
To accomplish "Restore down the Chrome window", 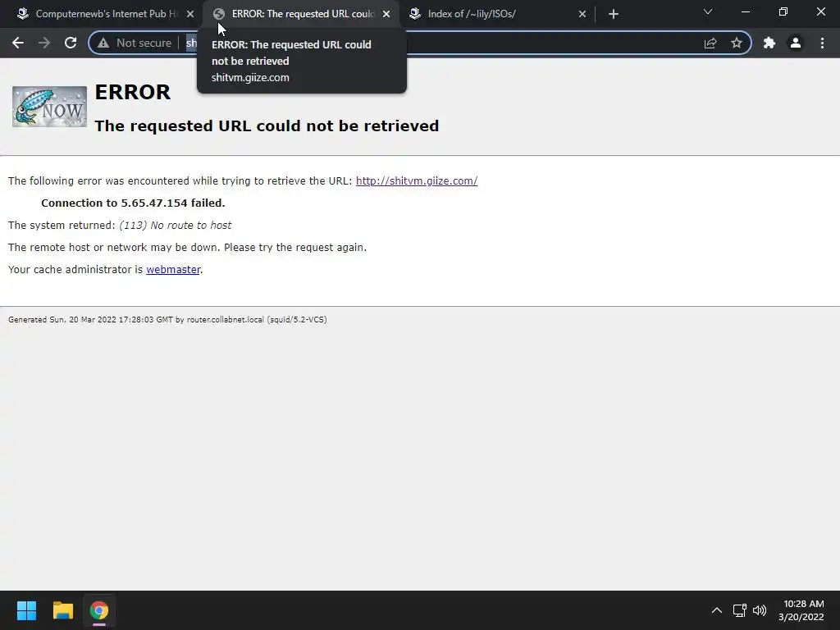I will [x=783, y=11].
